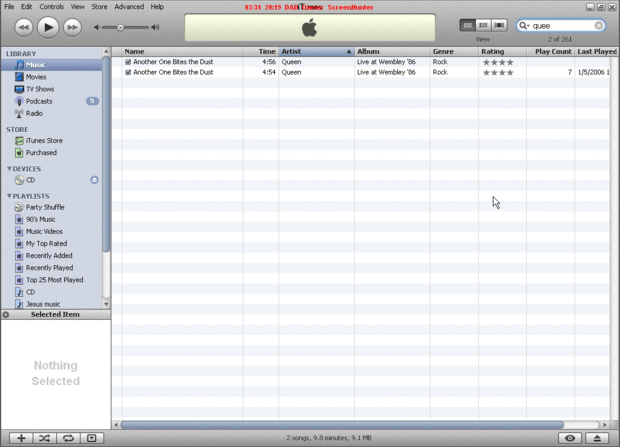Image resolution: width=620 pixels, height=447 pixels.
Task: Open the Advanced menu
Action: [129, 7]
